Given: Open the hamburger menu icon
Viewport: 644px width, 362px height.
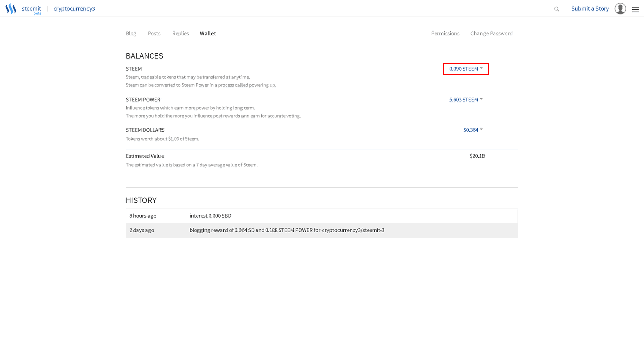Looking at the screenshot, I should pos(635,9).
